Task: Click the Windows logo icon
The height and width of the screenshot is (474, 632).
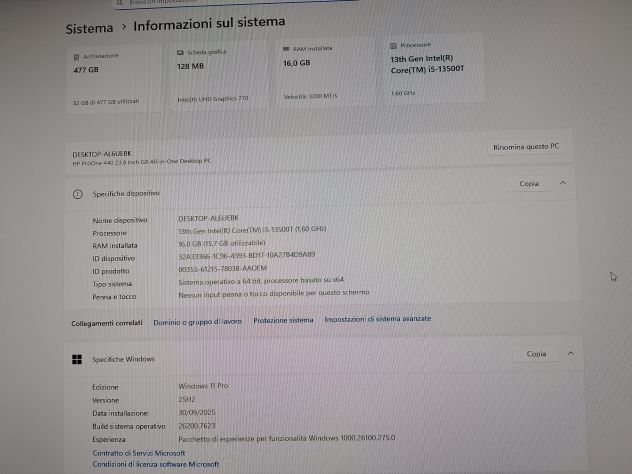Action: click(x=77, y=359)
